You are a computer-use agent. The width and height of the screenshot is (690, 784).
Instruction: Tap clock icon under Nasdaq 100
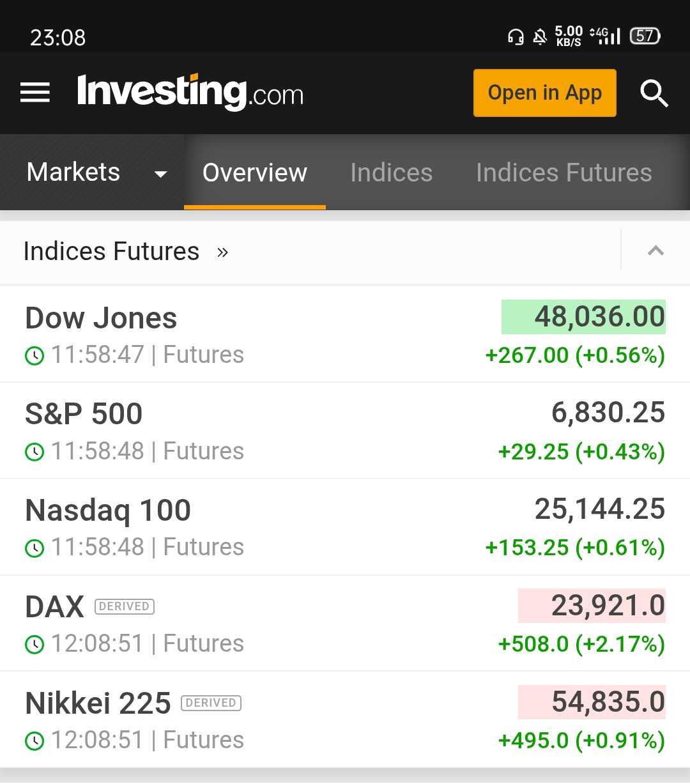[34, 548]
